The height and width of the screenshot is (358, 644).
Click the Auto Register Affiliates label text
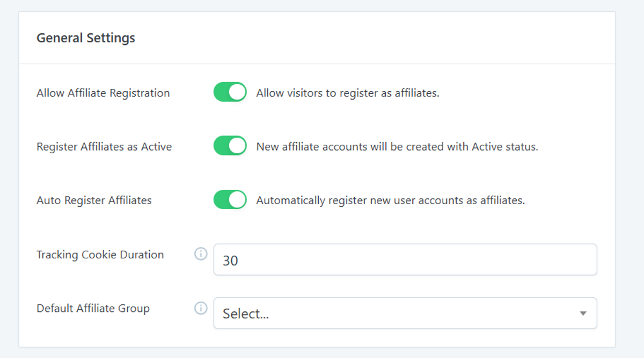[94, 200]
